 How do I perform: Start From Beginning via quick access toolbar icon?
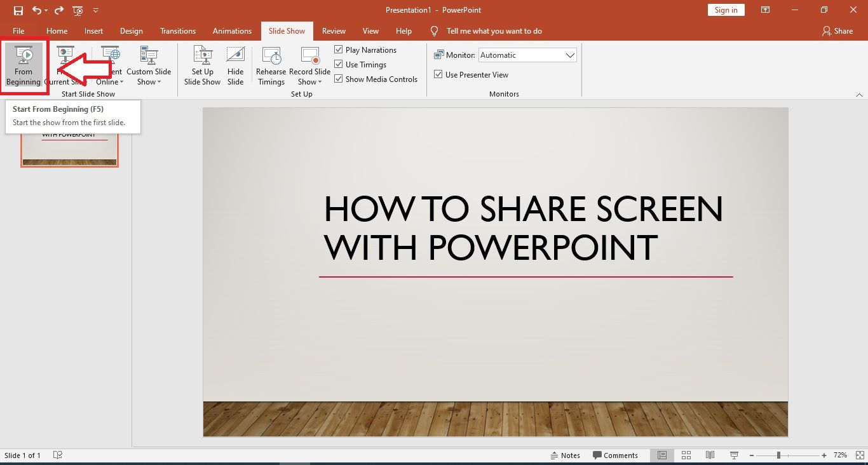pos(78,11)
